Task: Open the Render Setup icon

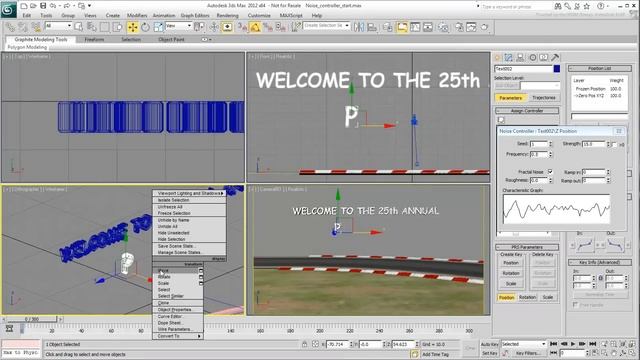Action: coord(459,27)
